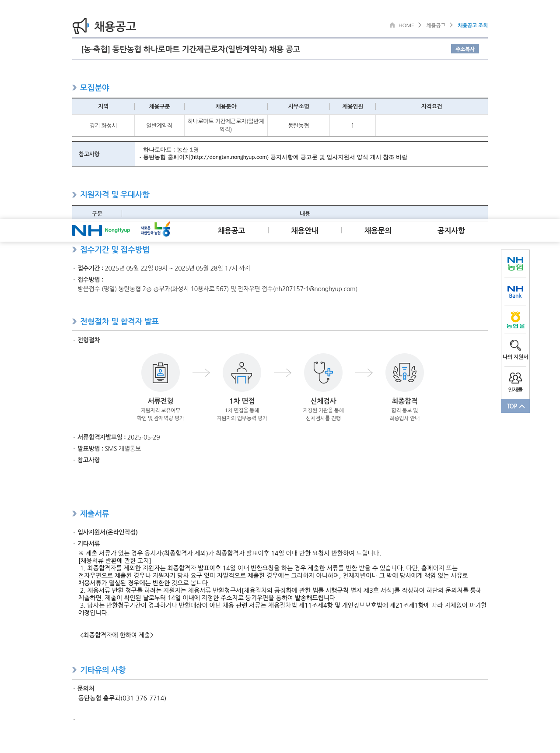Open HOME breadcrumb link

click(406, 25)
